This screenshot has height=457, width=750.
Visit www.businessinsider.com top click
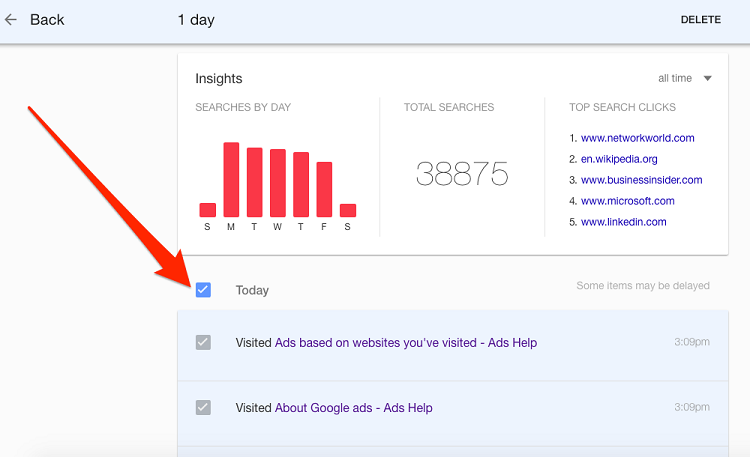pyautogui.click(x=641, y=180)
